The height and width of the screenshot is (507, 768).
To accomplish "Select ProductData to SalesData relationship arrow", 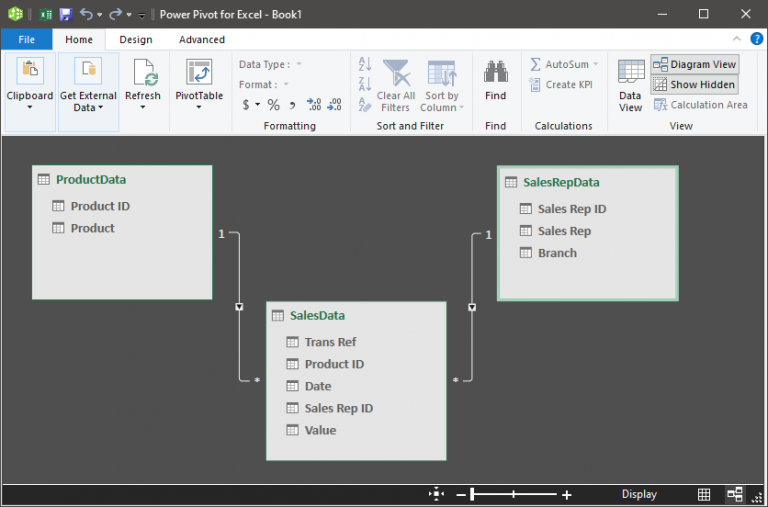I will [x=239, y=307].
